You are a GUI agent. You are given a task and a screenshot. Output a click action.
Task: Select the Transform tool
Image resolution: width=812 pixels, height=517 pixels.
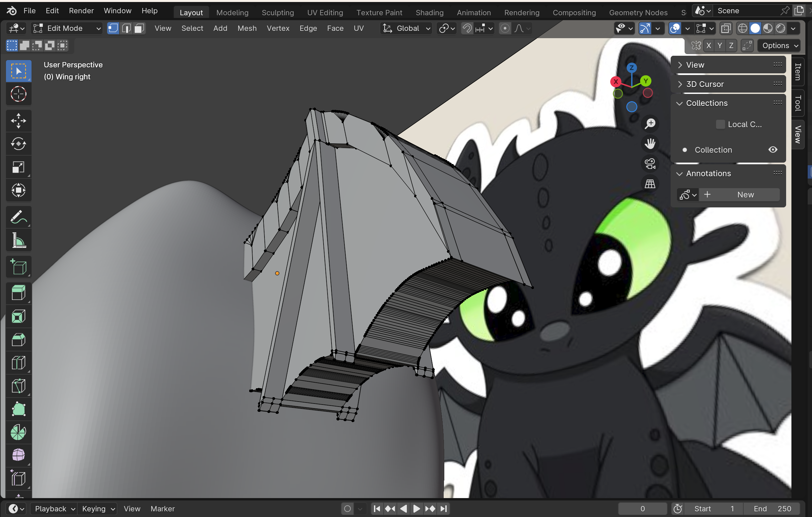point(19,190)
